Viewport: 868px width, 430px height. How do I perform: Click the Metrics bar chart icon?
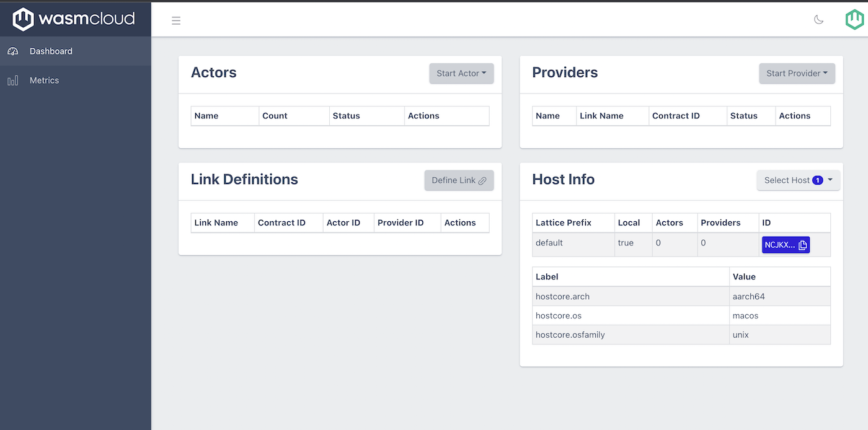(x=13, y=81)
